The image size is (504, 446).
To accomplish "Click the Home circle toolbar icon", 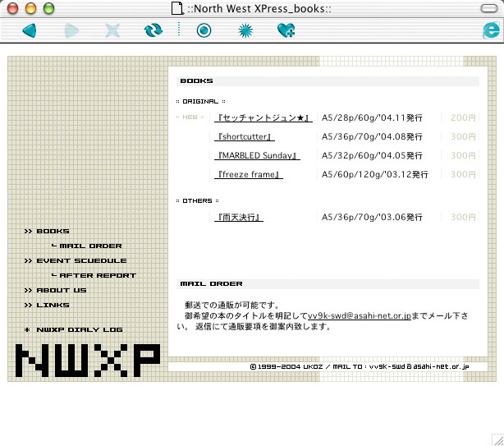I will pyautogui.click(x=204, y=31).
